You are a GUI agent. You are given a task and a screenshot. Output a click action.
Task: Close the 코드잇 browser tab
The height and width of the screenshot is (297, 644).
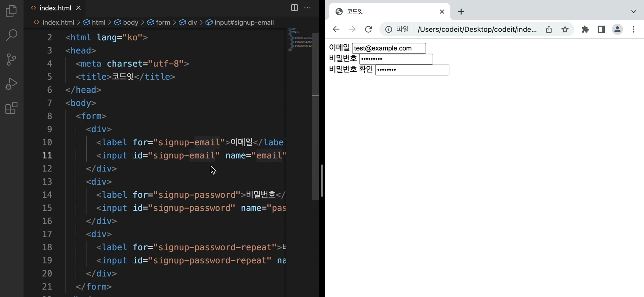(x=442, y=11)
